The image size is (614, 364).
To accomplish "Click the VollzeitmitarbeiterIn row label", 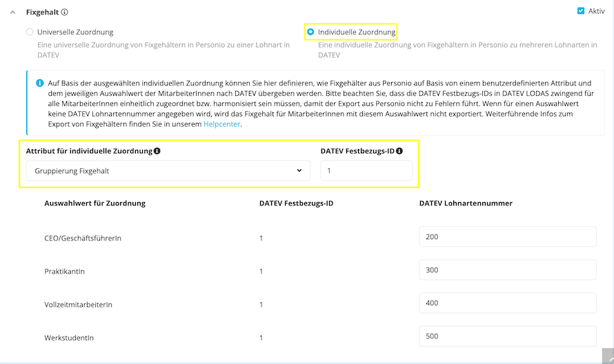I will click(78, 305).
